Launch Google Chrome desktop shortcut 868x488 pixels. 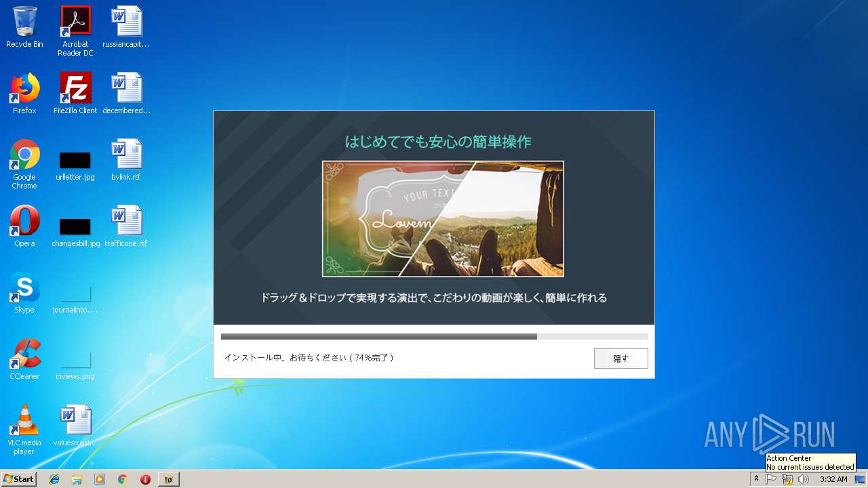(24, 164)
